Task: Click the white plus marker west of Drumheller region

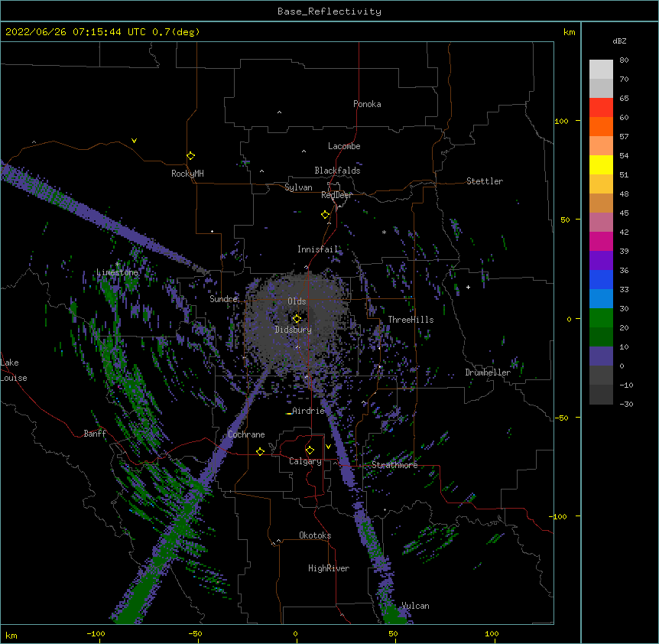Action: (468, 287)
